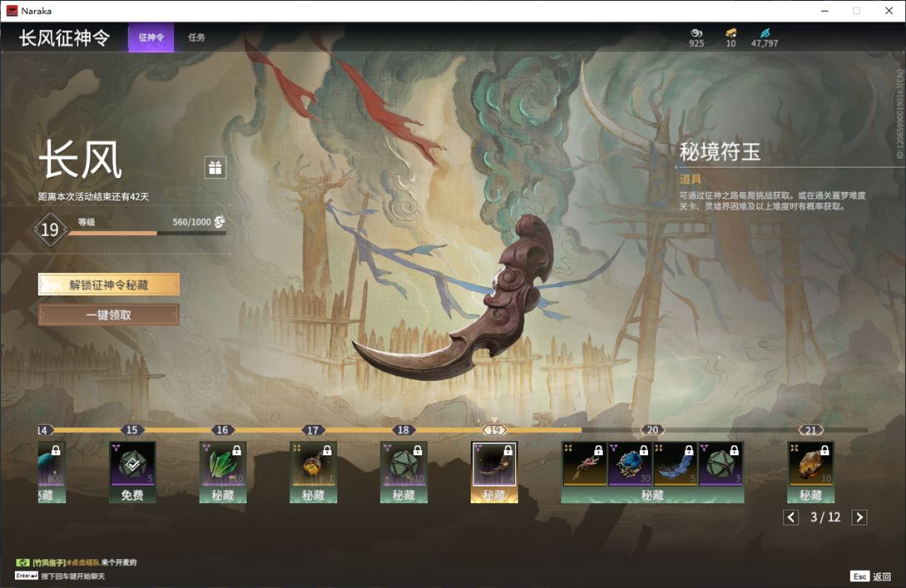This screenshot has height=588, width=906.
Task: Click the 3 / 12 page indicator
Action: pyautogui.click(x=825, y=517)
